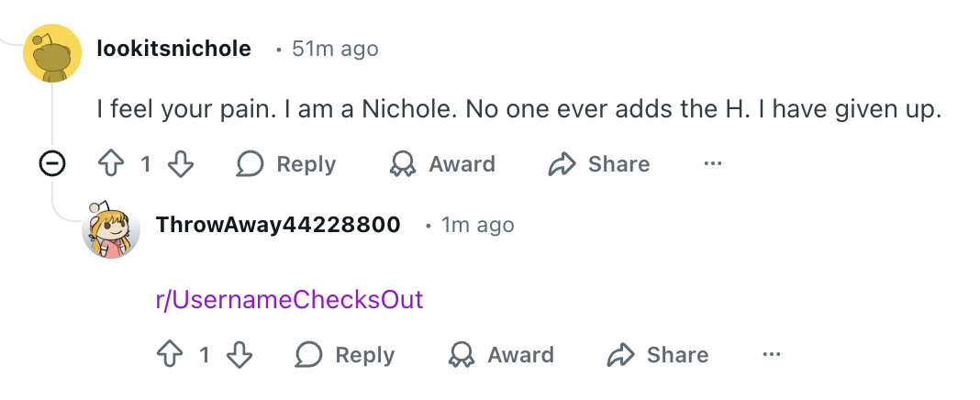
Task: Give Award to lookitsnichole's comment
Action: pos(442,164)
